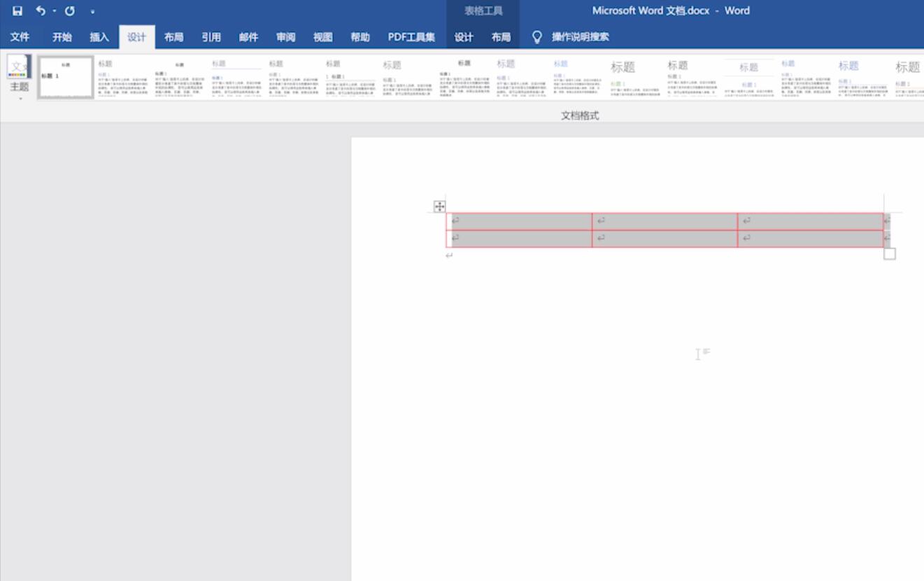Click the first-row third-column table cell

(811, 221)
